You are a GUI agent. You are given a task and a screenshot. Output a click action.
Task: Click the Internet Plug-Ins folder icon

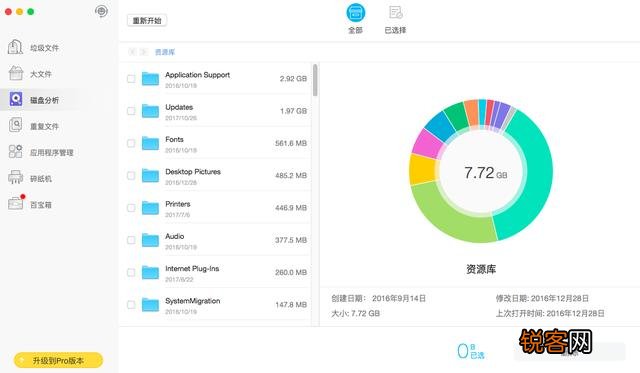tap(150, 272)
